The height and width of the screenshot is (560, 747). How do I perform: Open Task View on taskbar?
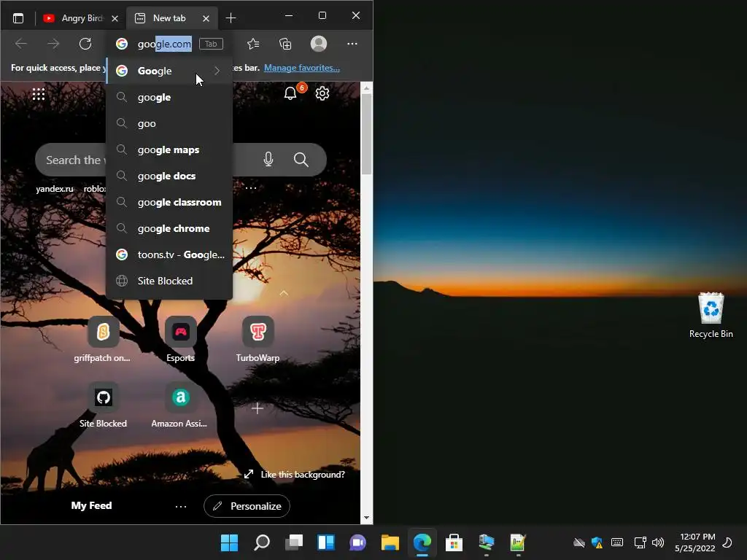(294, 542)
